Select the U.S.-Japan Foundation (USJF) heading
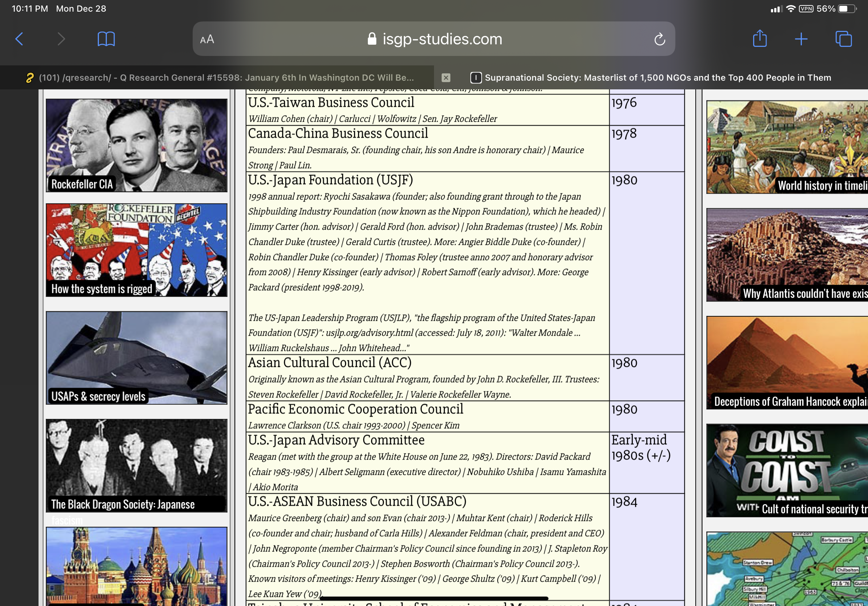 click(330, 180)
